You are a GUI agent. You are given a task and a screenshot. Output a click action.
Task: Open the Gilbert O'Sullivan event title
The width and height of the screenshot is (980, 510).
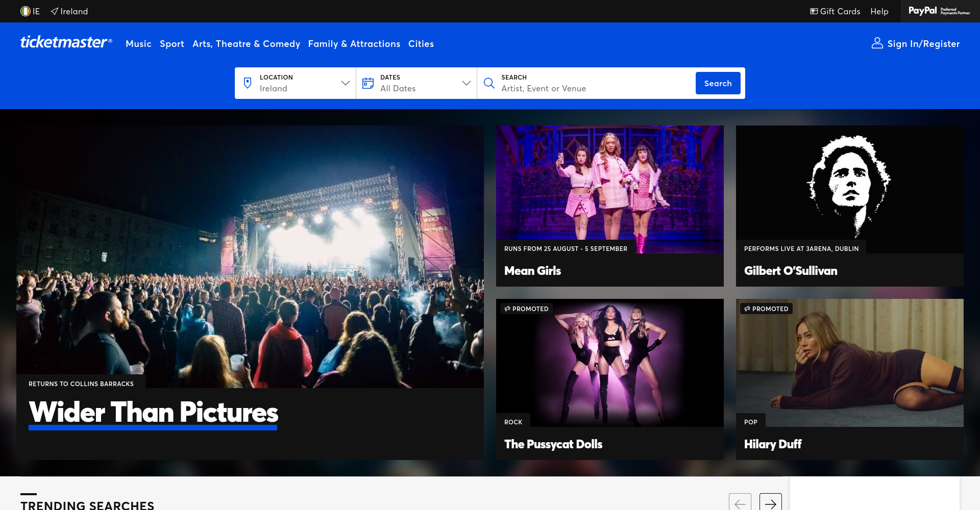click(x=791, y=271)
